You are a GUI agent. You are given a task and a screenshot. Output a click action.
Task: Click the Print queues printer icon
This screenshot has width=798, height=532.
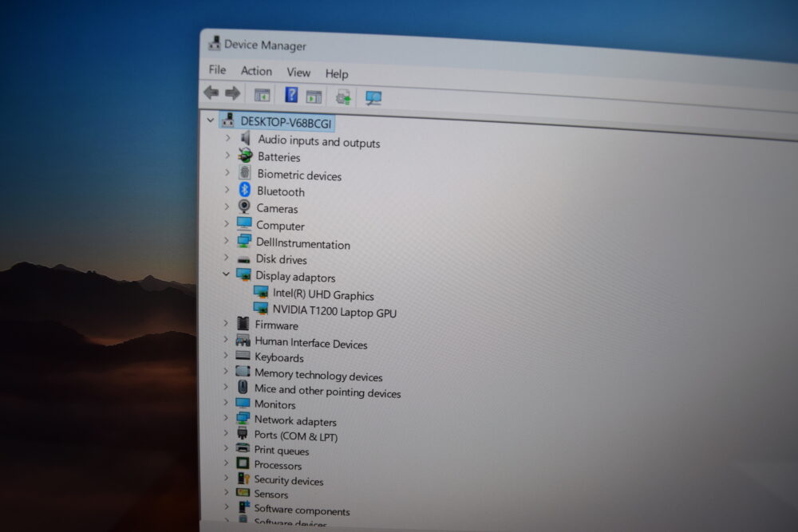click(x=243, y=448)
